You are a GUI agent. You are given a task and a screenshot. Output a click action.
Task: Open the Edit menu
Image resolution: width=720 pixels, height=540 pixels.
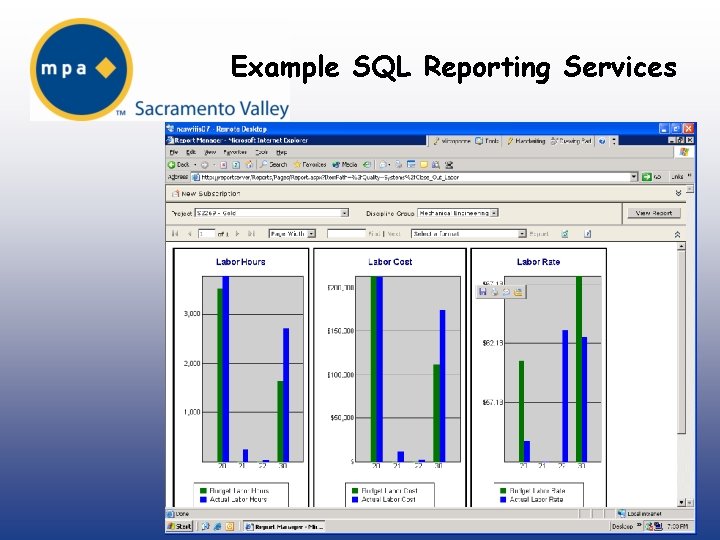click(x=191, y=152)
